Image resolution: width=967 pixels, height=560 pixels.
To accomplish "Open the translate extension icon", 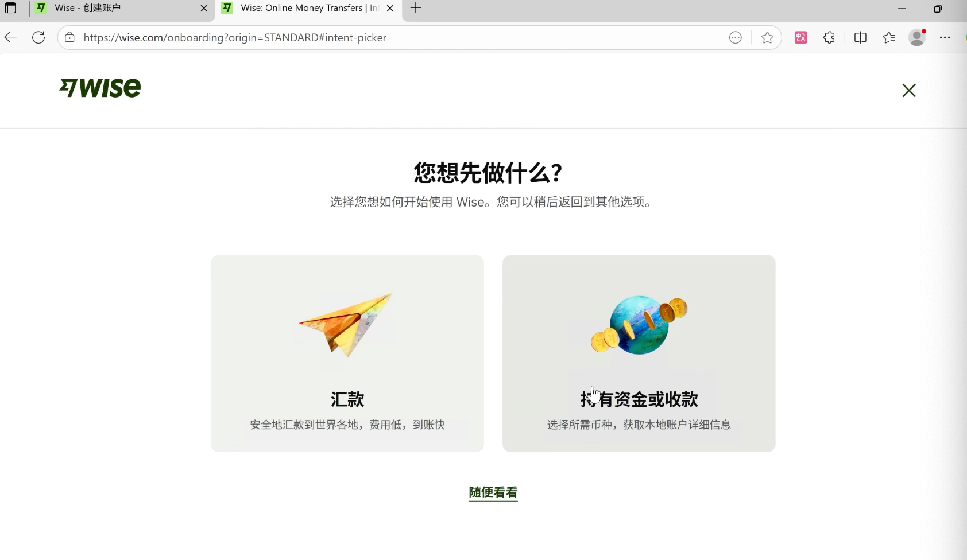I will [800, 38].
